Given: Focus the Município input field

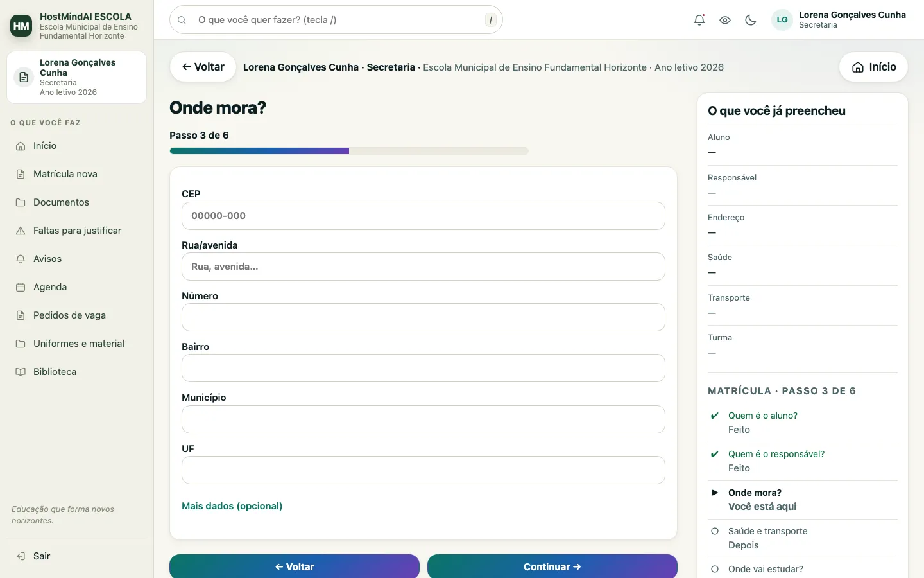Looking at the screenshot, I should pyautogui.click(x=424, y=419).
